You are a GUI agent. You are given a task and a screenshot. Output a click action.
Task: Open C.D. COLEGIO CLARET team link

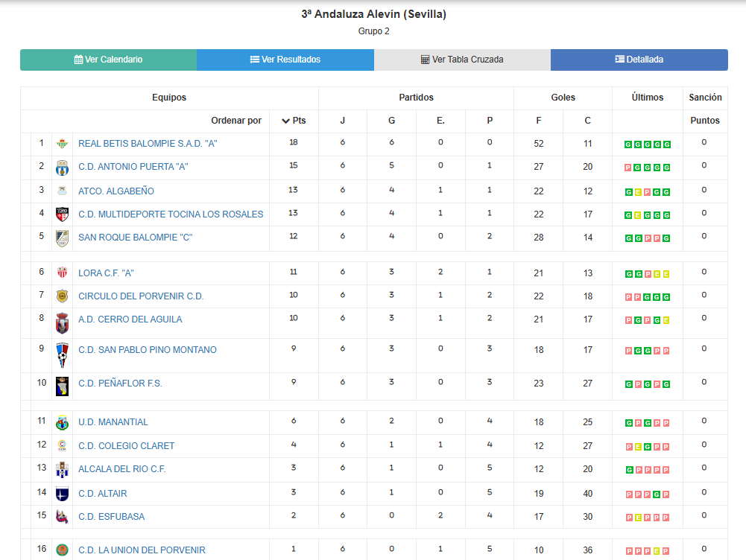pyautogui.click(x=127, y=446)
